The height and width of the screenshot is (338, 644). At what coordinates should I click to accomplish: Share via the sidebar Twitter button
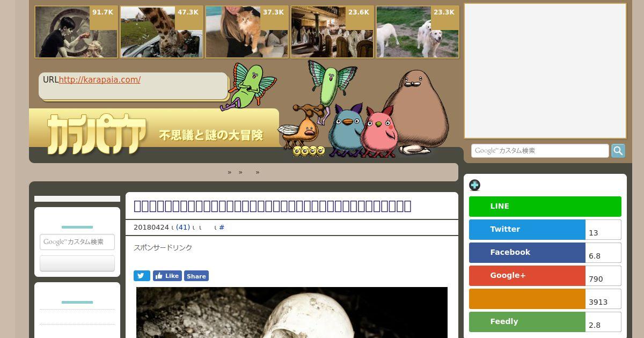pyautogui.click(x=527, y=230)
